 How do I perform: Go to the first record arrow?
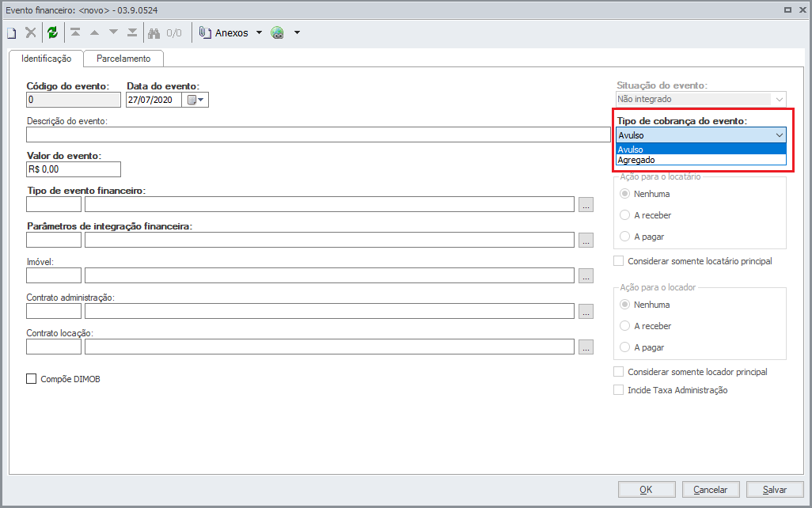75,32
